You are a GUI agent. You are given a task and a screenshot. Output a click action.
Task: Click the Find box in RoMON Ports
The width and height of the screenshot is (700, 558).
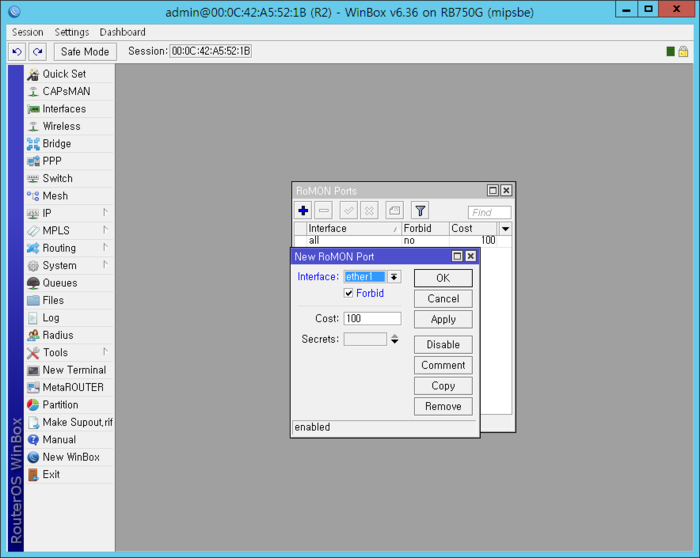[489, 212]
